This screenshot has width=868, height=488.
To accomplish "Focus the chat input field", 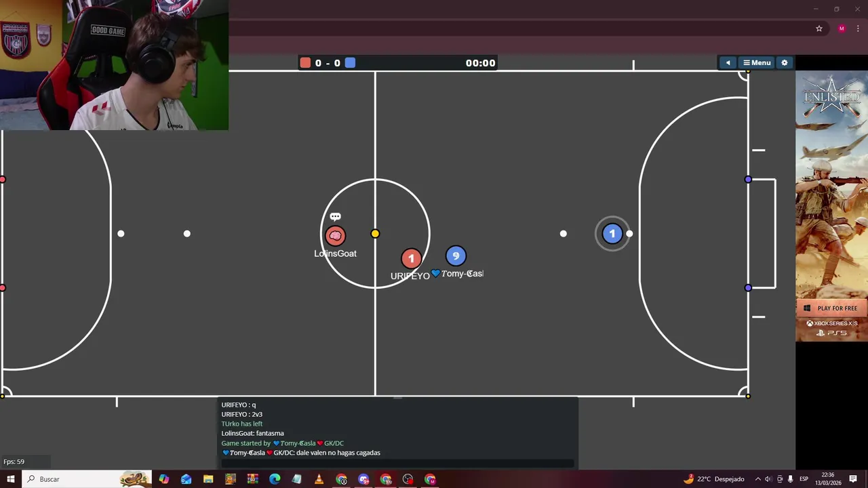I will tap(398, 464).
